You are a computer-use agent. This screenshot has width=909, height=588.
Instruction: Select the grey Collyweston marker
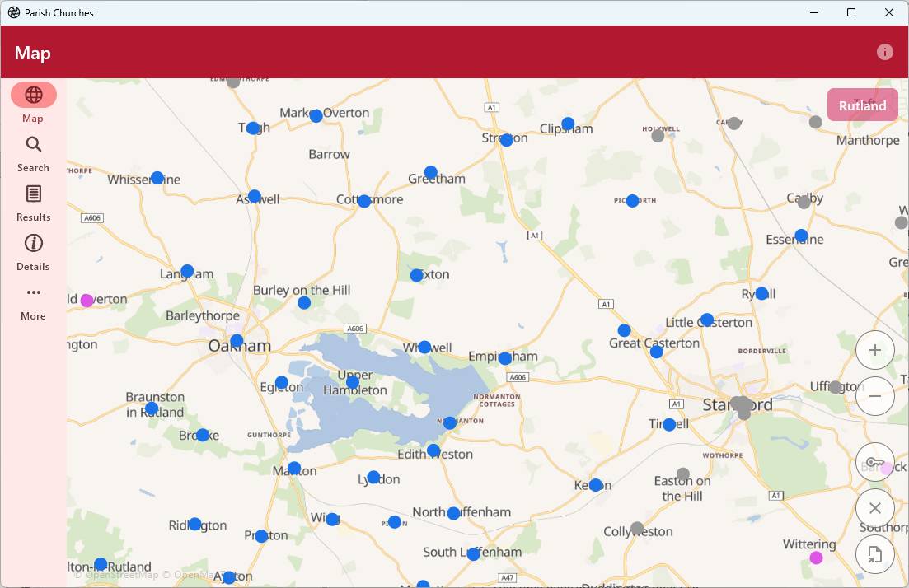(x=637, y=529)
